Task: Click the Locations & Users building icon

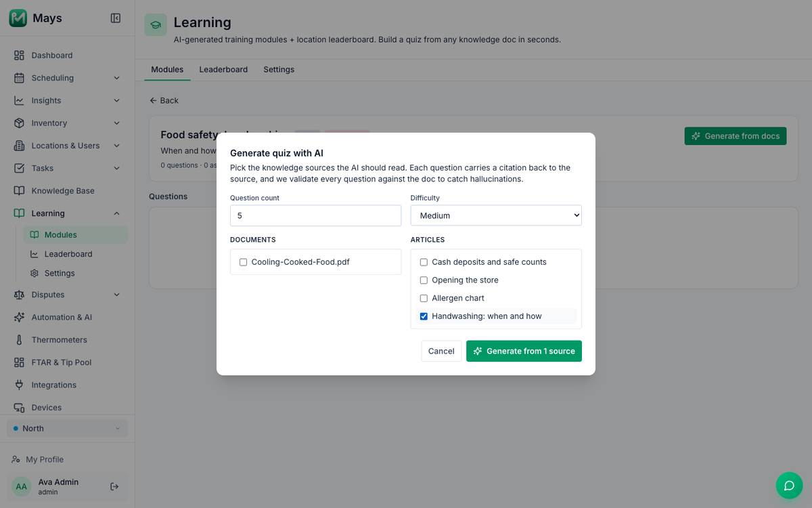Action: point(19,146)
